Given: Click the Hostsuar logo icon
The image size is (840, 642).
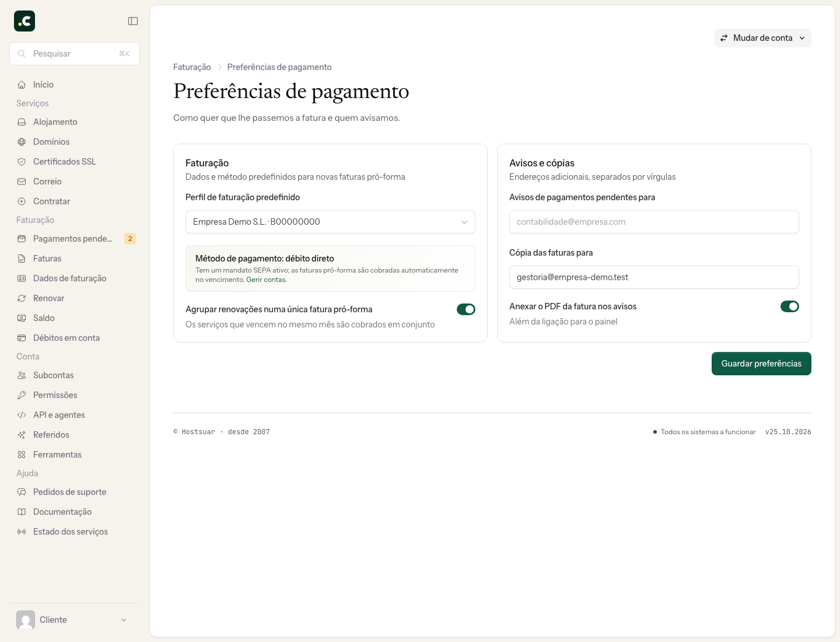Looking at the screenshot, I should 24,21.
